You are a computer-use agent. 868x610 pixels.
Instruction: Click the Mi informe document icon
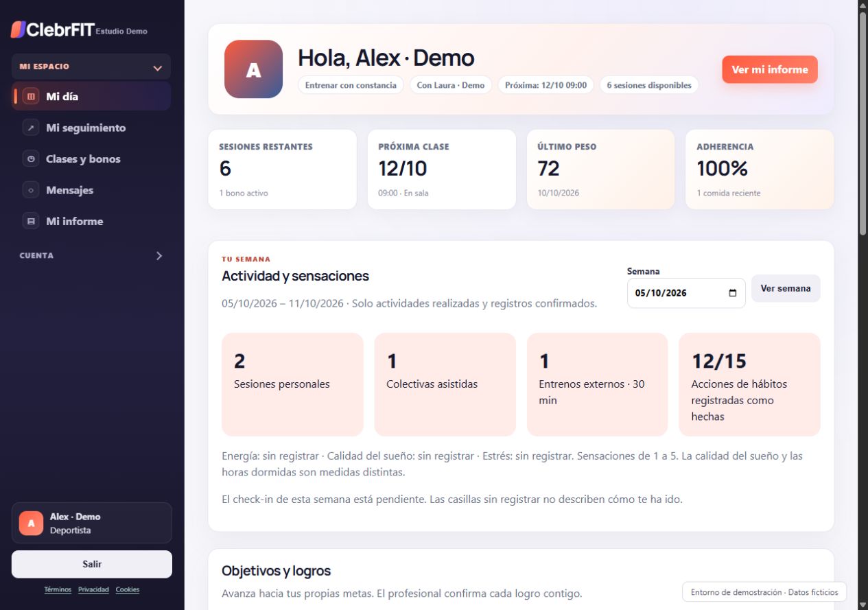click(x=31, y=221)
